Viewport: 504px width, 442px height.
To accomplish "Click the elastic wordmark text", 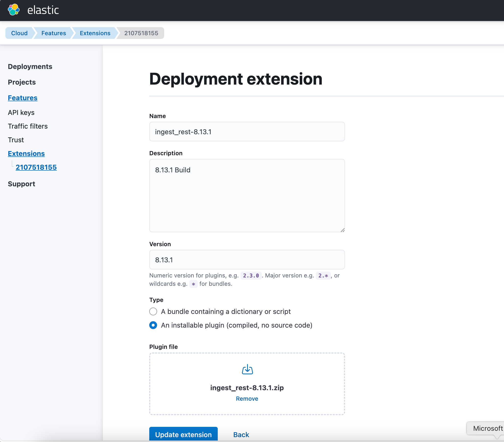I will (43, 10).
